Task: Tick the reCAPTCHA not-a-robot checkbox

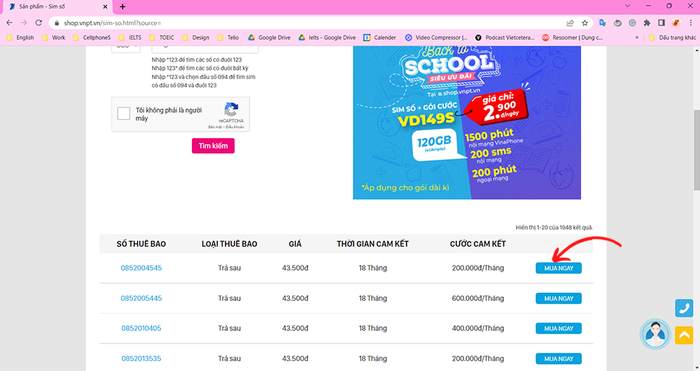Action: coord(124,113)
